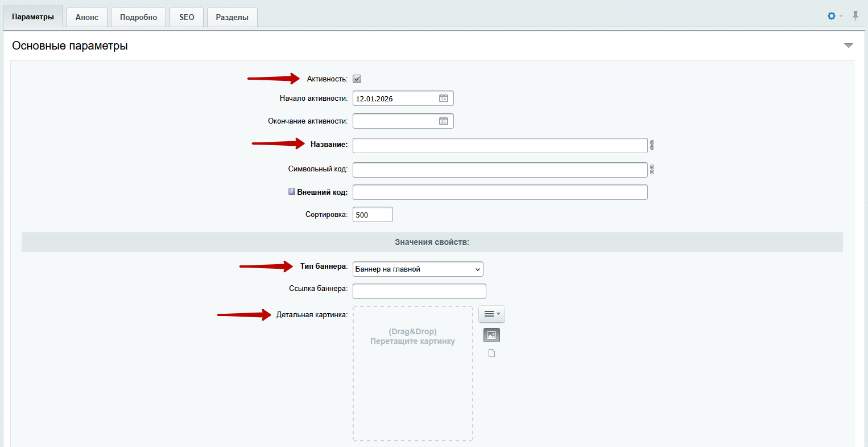Go to the Разделы tab
Image resolution: width=868 pixels, height=447 pixels.
click(232, 17)
